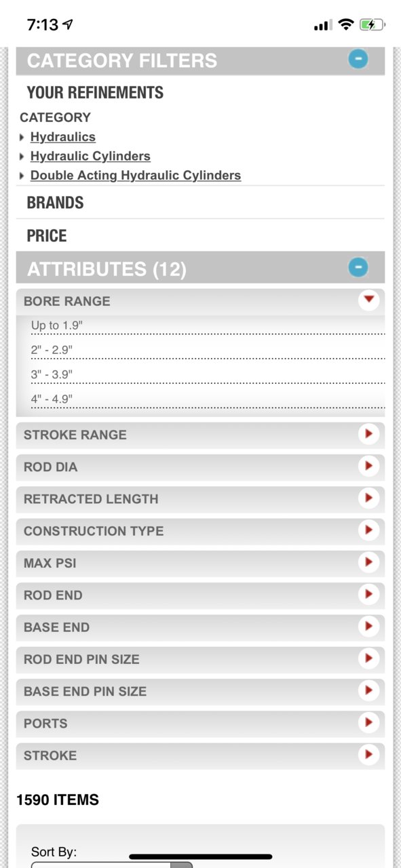The width and height of the screenshot is (401, 868).
Task: Open the Base End Pin Size filter
Action: pyautogui.click(x=200, y=692)
